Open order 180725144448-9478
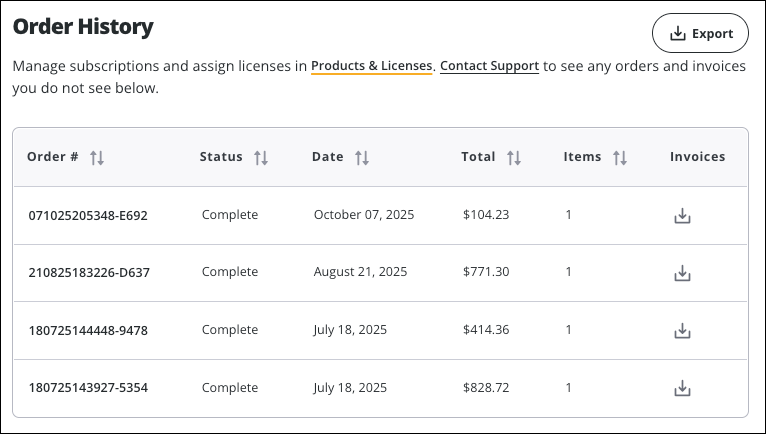The width and height of the screenshot is (766, 434). pos(88,330)
